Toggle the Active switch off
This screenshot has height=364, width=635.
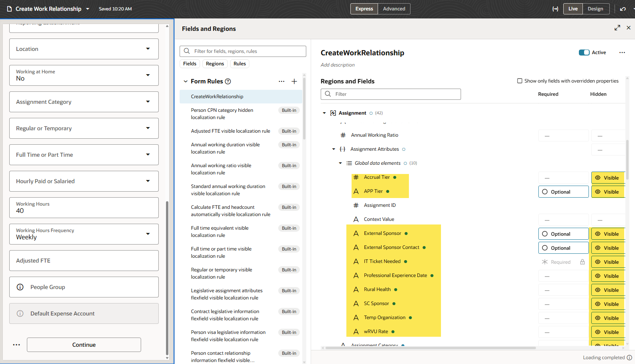(x=584, y=53)
